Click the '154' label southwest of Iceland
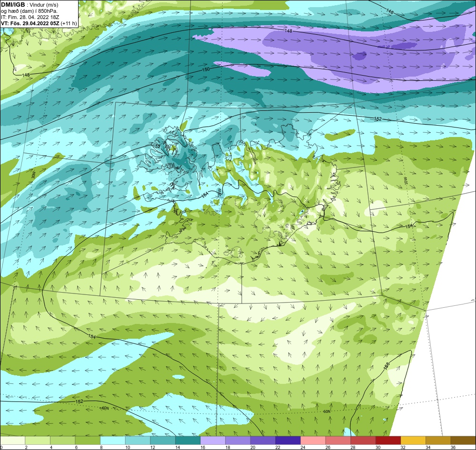 [x=92, y=336]
